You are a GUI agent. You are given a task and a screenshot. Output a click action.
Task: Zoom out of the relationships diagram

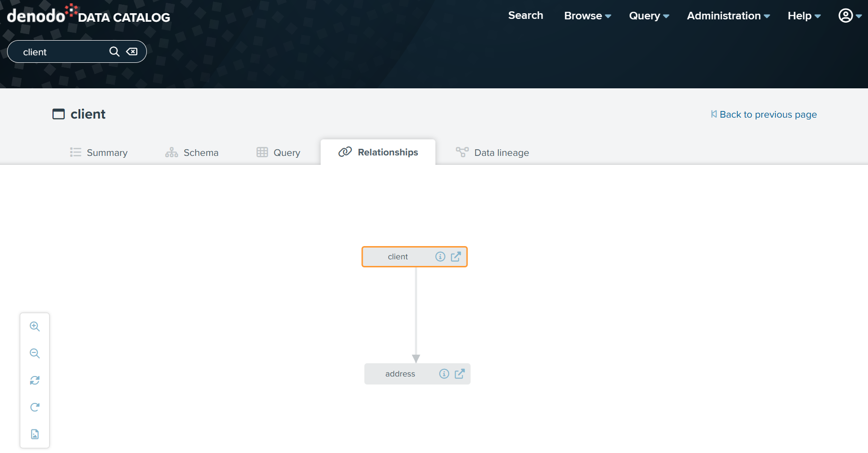[x=35, y=353]
